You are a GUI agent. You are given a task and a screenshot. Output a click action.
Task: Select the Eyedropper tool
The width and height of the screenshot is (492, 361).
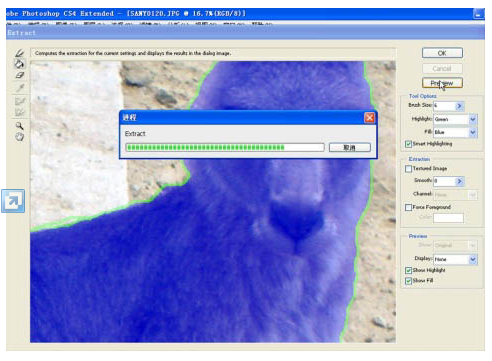[x=19, y=88]
